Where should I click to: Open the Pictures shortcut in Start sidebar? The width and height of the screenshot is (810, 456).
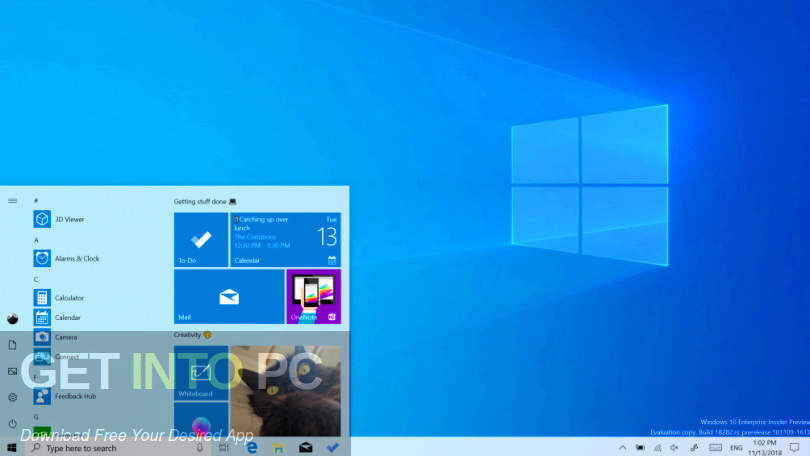coord(12,371)
